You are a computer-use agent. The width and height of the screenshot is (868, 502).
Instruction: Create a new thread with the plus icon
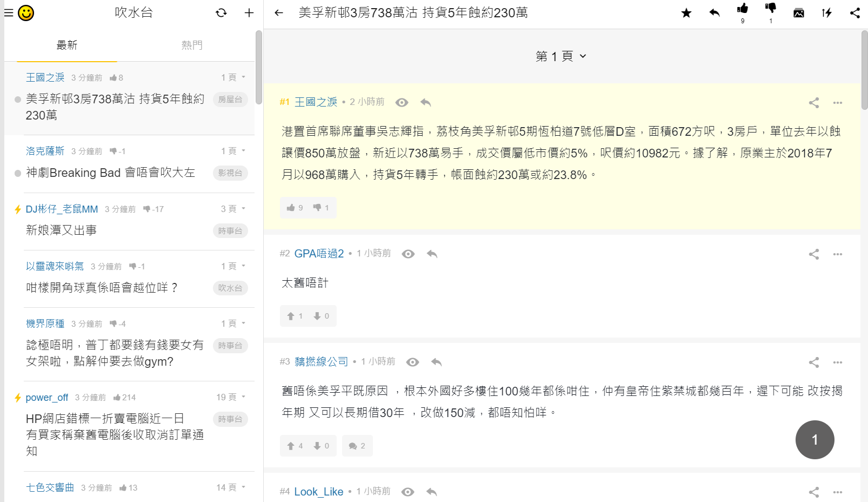(249, 12)
